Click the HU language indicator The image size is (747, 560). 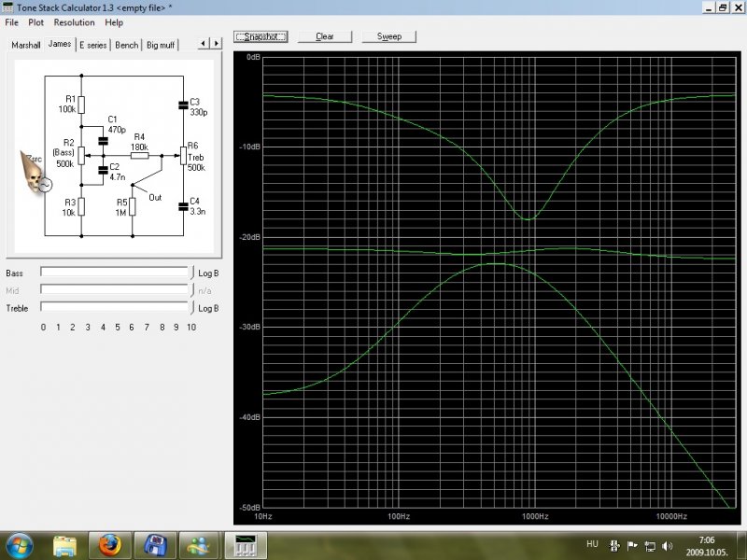tap(592, 544)
